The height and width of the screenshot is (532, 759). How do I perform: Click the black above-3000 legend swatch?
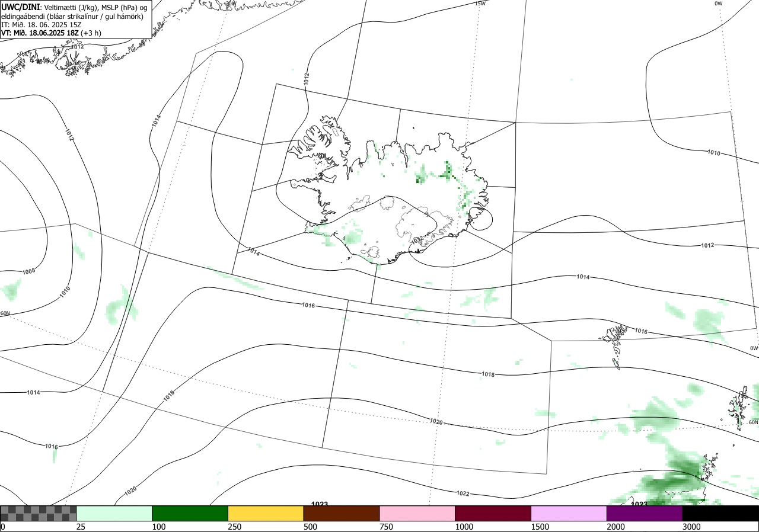pyautogui.click(x=720, y=513)
